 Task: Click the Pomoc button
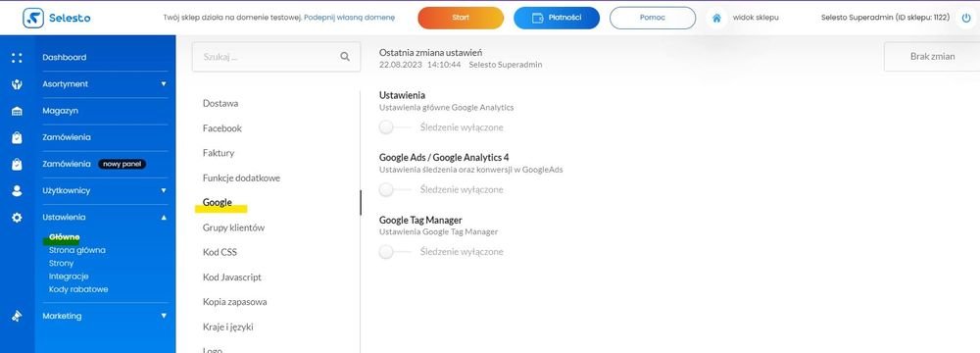[653, 19]
